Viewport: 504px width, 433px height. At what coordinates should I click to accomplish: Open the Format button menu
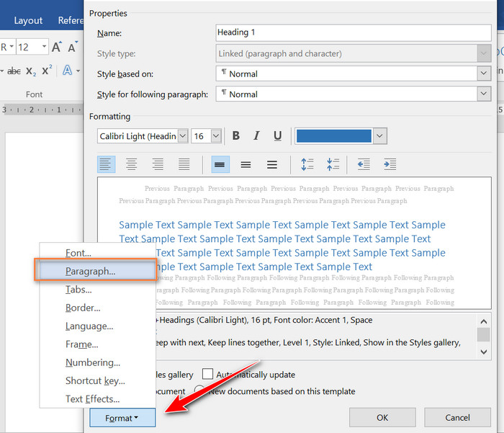point(122,418)
